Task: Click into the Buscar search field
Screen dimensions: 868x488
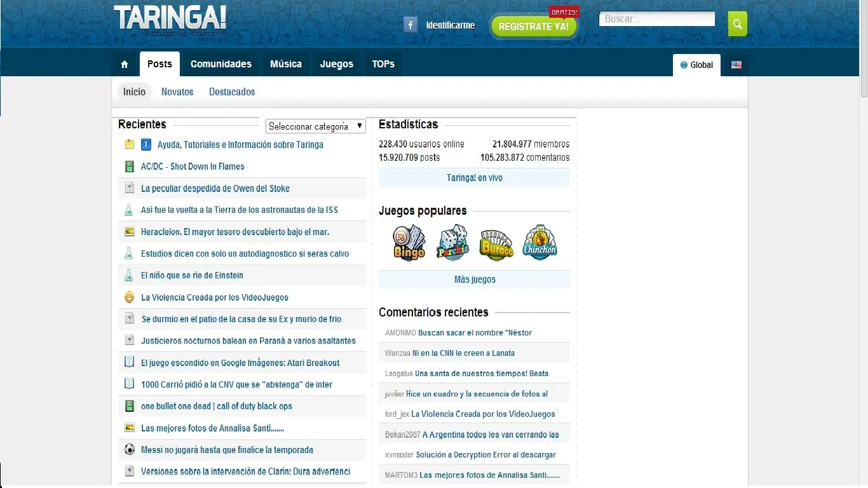Action: pyautogui.click(x=657, y=19)
